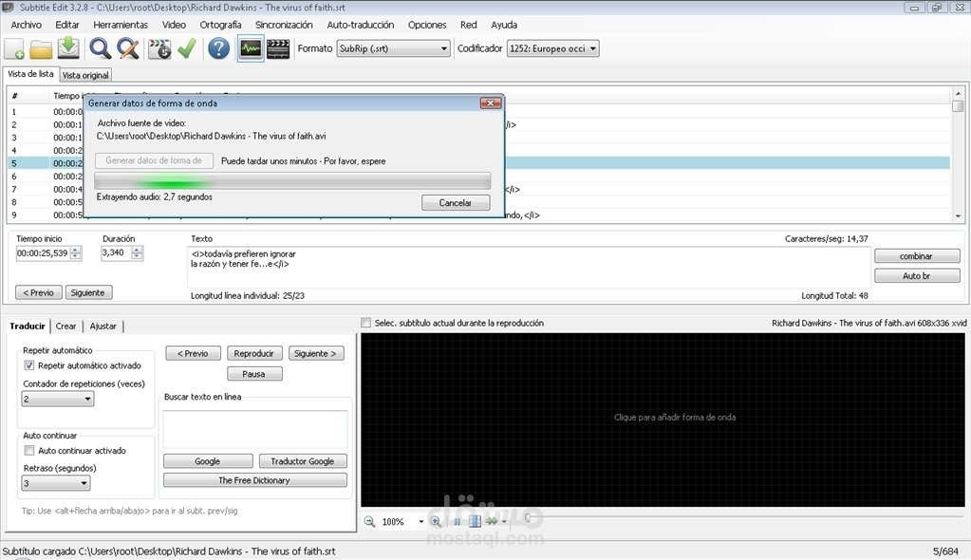Toggle the waveform display toolbar icon
This screenshot has height=560, width=971.
click(x=251, y=48)
